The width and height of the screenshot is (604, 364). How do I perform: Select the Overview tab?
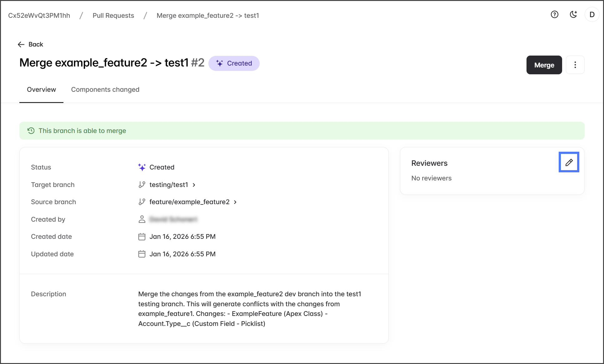[41, 90]
